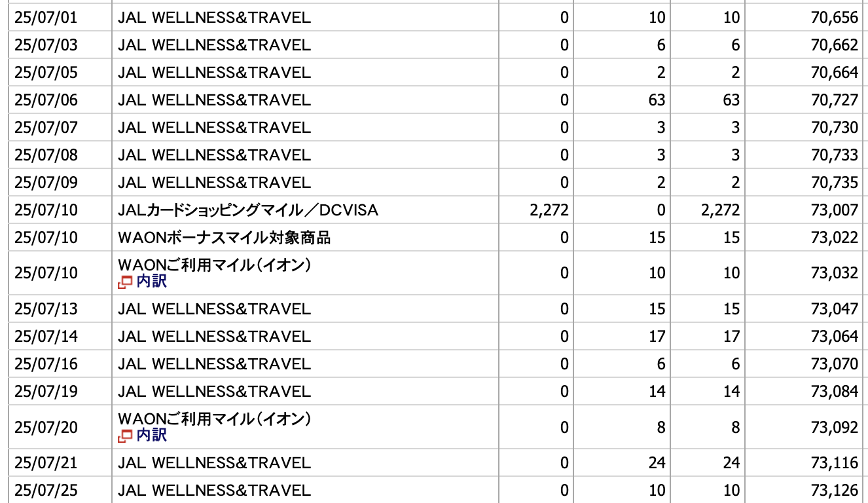
Task: Click the 25/07/01 date cell
Action: [x=46, y=18]
